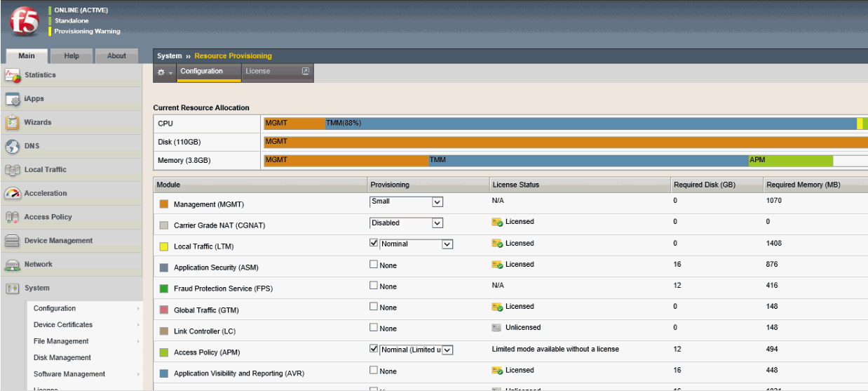Open the iApps sidebar icon
This screenshot has width=868, height=391.
click(x=13, y=99)
